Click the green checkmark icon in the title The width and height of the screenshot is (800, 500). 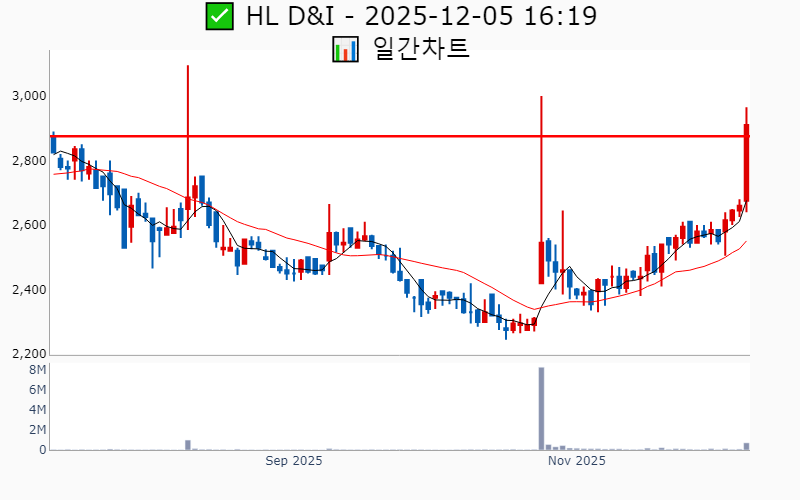219,17
